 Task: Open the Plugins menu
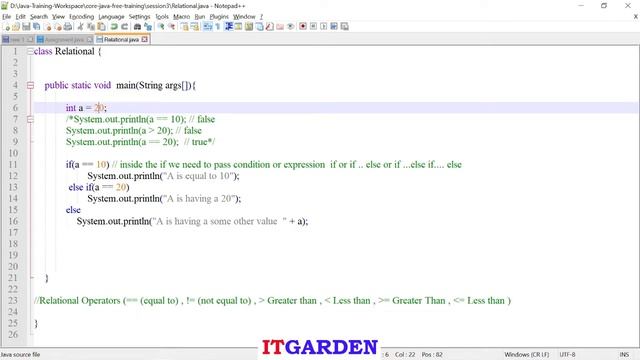(x=219, y=17)
